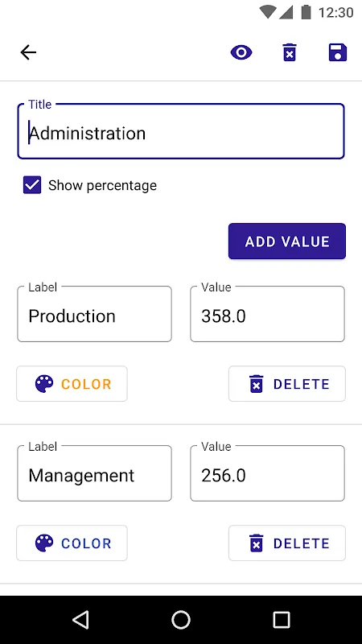
Task: Open the color picker for Production
Action: (x=72, y=384)
